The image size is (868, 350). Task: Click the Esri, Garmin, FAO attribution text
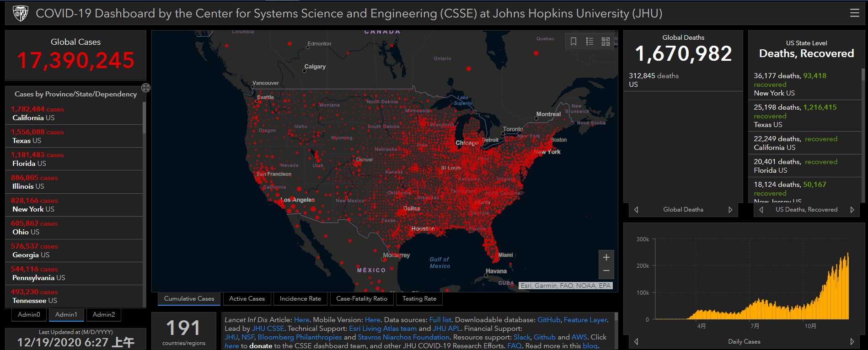point(565,286)
